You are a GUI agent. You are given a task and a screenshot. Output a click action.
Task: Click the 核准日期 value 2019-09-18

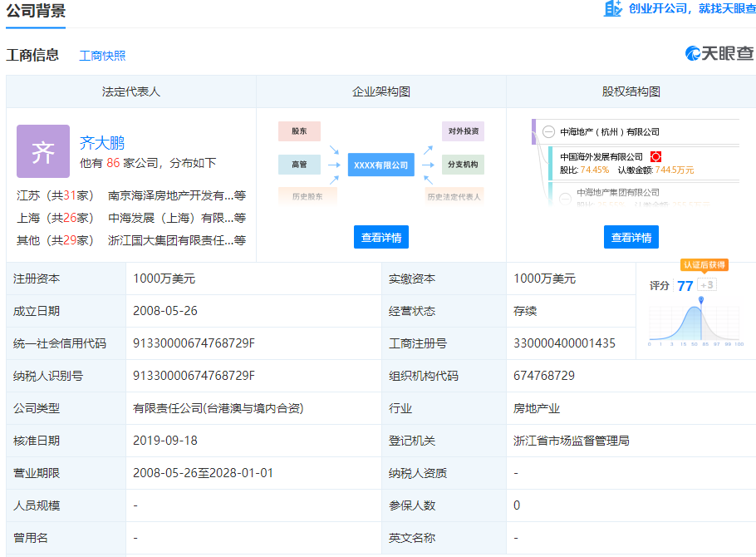[164, 440]
